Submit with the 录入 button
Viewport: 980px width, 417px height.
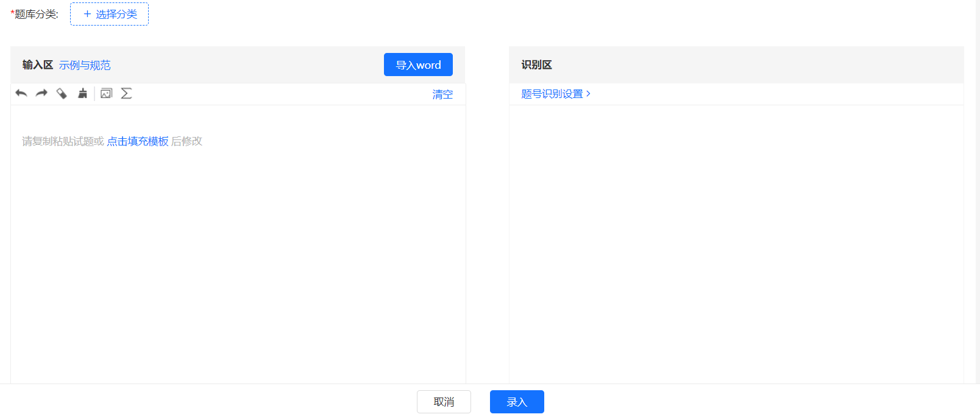[517, 402]
